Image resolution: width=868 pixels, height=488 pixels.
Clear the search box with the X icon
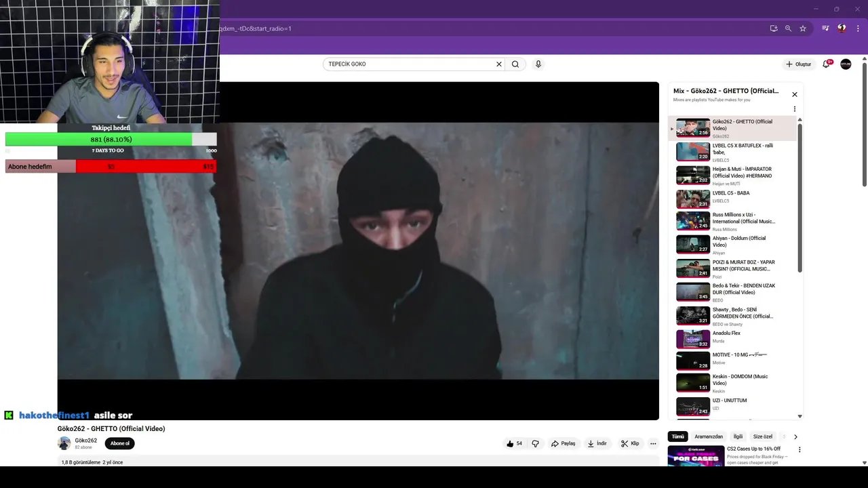coord(499,64)
